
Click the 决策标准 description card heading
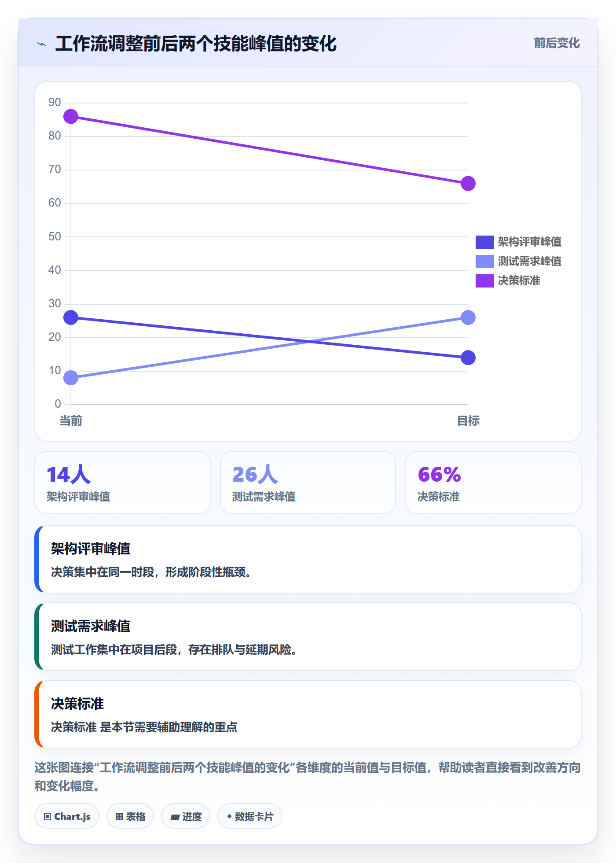(x=77, y=704)
